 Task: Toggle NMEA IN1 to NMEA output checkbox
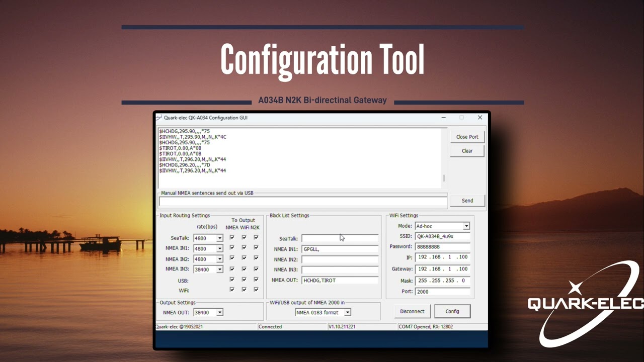tap(232, 247)
